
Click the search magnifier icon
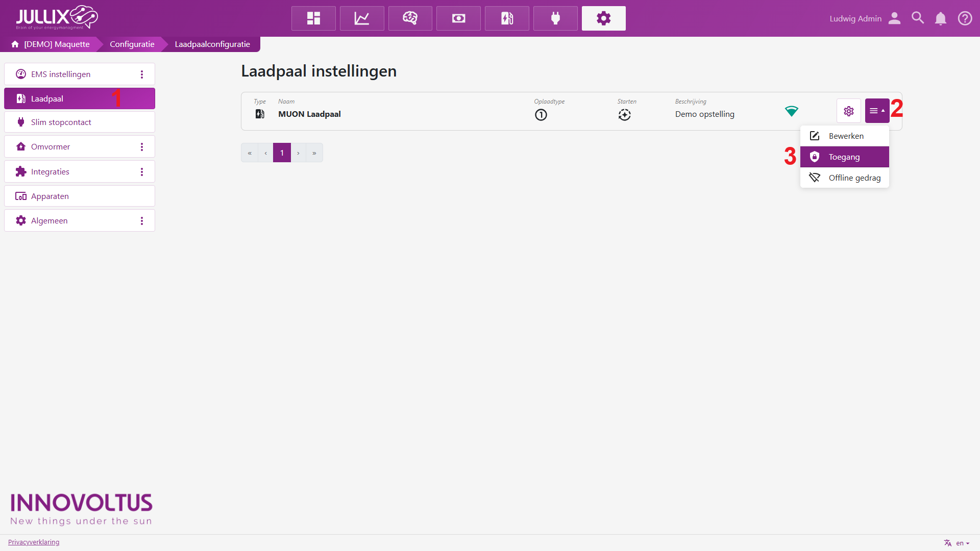click(918, 18)
